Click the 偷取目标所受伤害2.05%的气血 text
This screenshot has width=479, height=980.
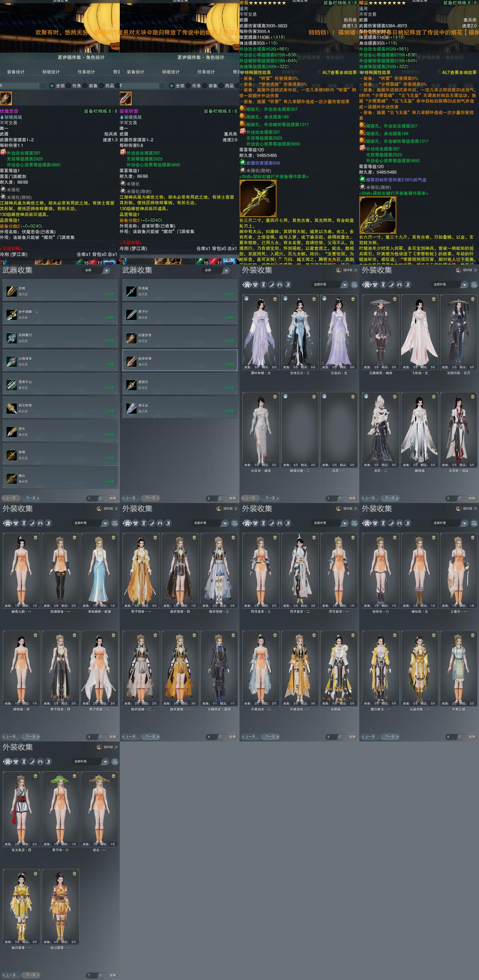[396, 180]
